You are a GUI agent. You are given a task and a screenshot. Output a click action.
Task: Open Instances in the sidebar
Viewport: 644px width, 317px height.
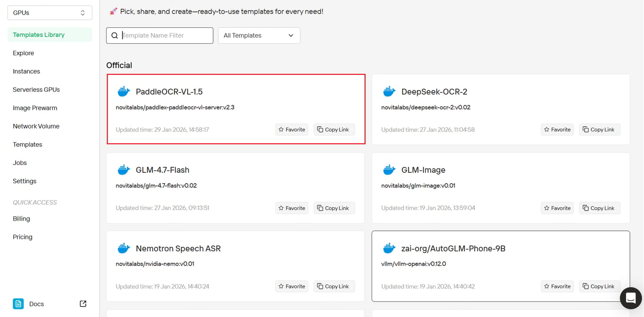click(x=26, y=72)
